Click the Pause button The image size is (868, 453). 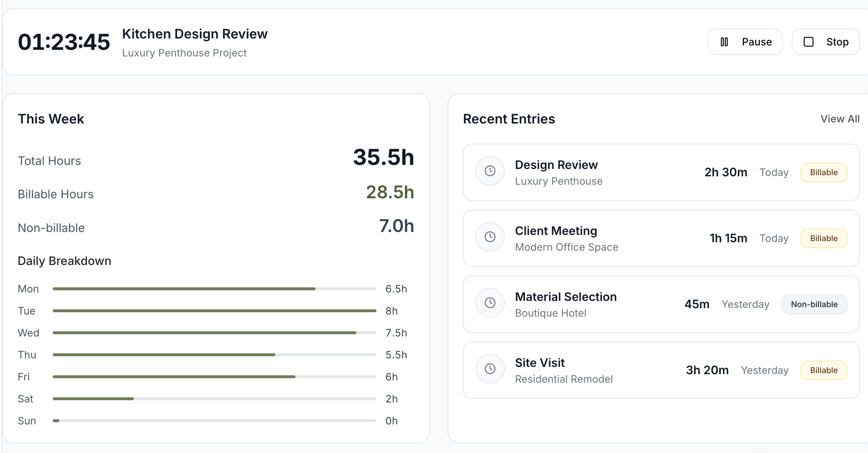[x=745, y=42]
